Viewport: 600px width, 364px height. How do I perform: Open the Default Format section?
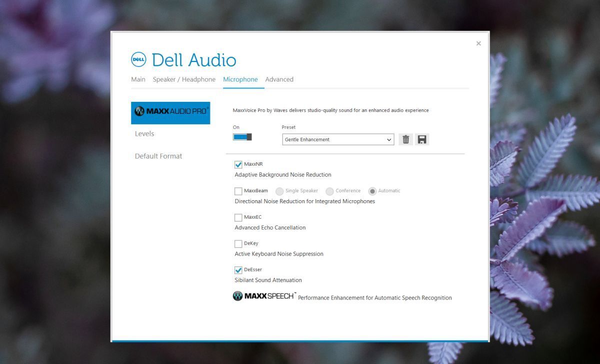[158, 156]
